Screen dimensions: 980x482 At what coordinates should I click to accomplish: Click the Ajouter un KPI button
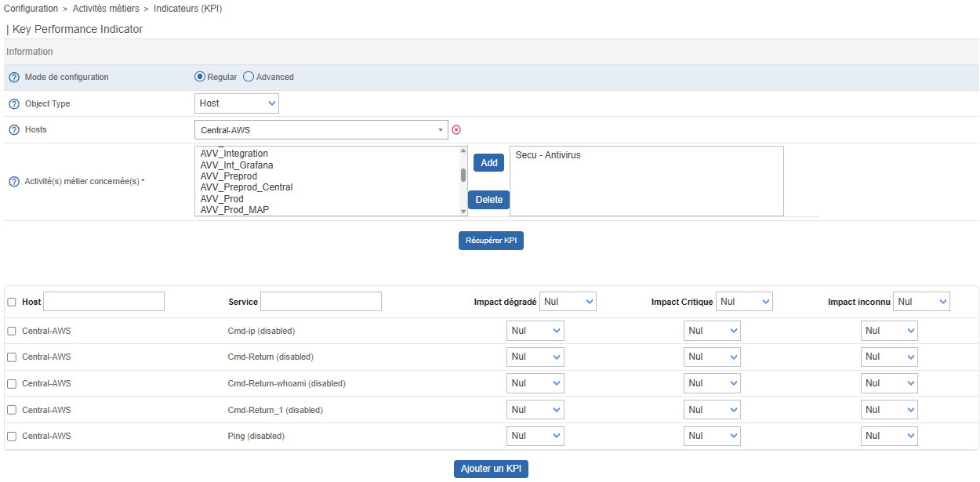click(x=491, y=469)
